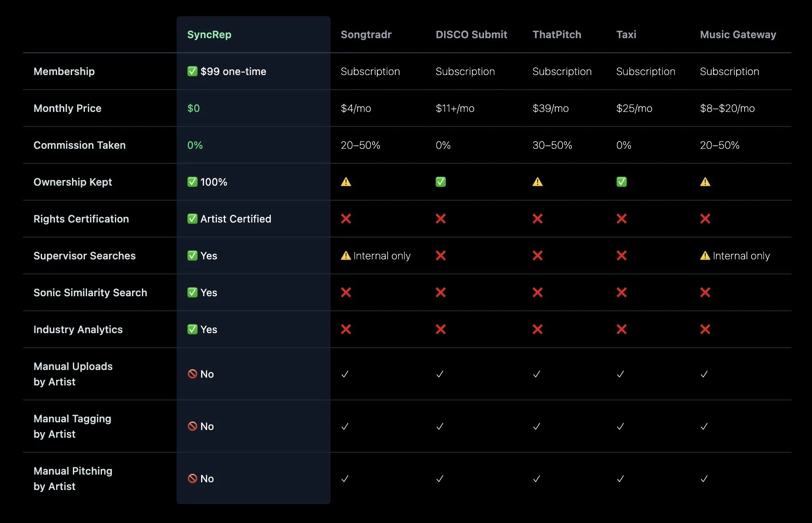Click Taxi's red X in Sonic Similarity Search
This screenshot has height=523, width=812.
[x=622, y=292]
